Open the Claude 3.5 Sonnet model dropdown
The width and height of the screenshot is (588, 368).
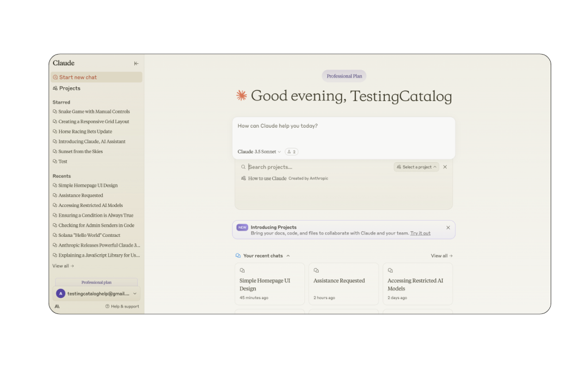pos(259,152)
